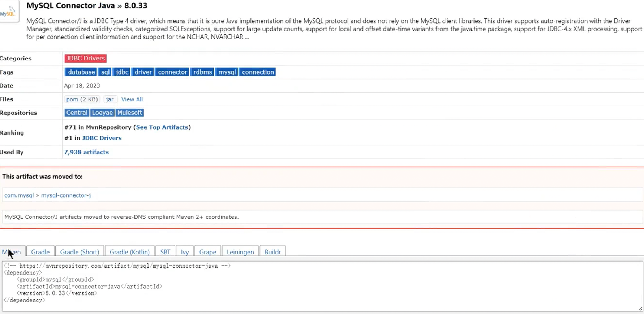Click the Repositories row label
Screen dimensions: 644x314
pos(18,113)
